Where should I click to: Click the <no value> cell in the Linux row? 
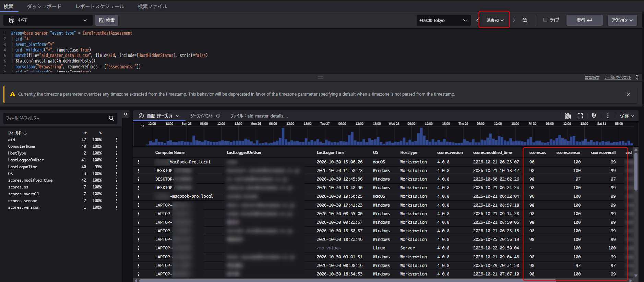[x=329, y=248]
